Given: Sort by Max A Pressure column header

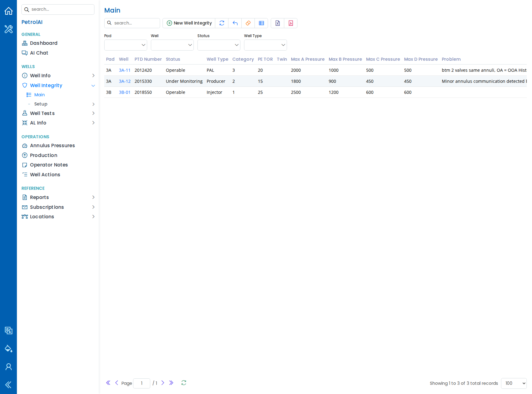Looking at the screenshot, I should (308, 59).
